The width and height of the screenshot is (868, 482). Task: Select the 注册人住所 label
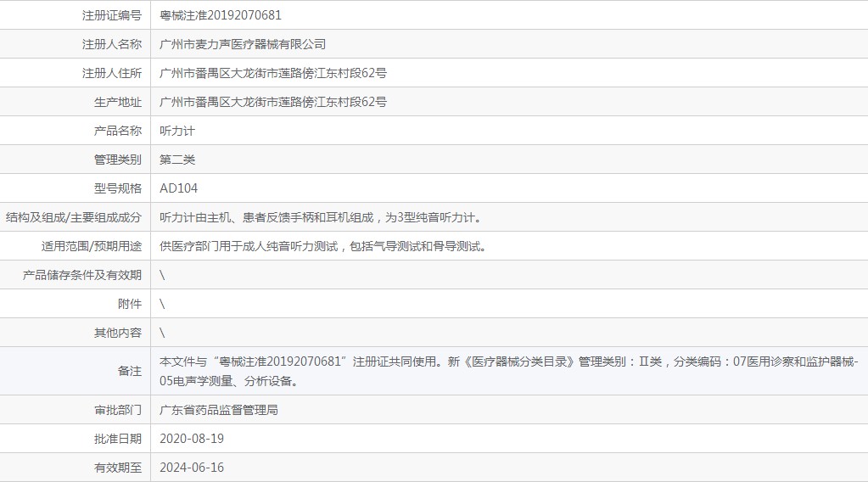[112, 73]
